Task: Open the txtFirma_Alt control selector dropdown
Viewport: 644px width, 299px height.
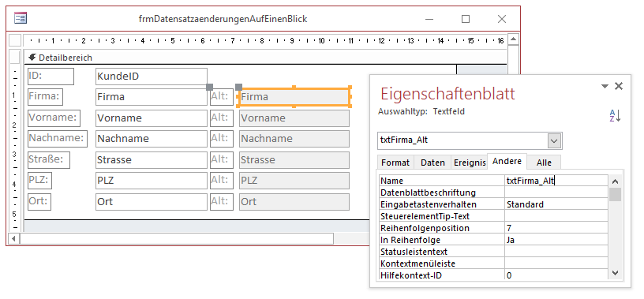Action: coord(555,140)
